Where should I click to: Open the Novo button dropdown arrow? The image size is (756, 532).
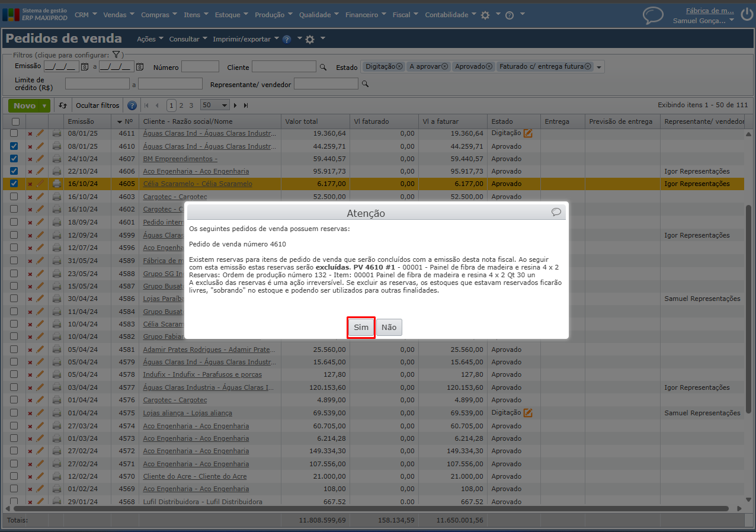(x=44, y=106)
